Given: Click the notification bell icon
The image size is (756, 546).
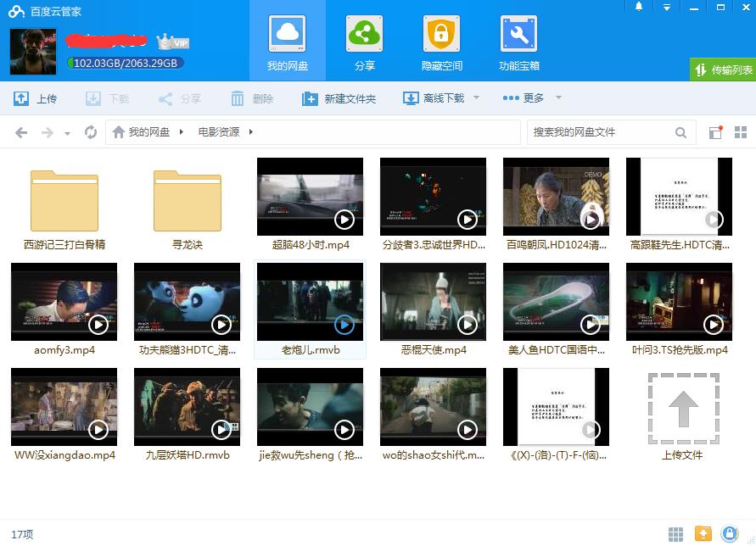Looking at the screenshot, I should pyautogui.click(x=639, y=7).
